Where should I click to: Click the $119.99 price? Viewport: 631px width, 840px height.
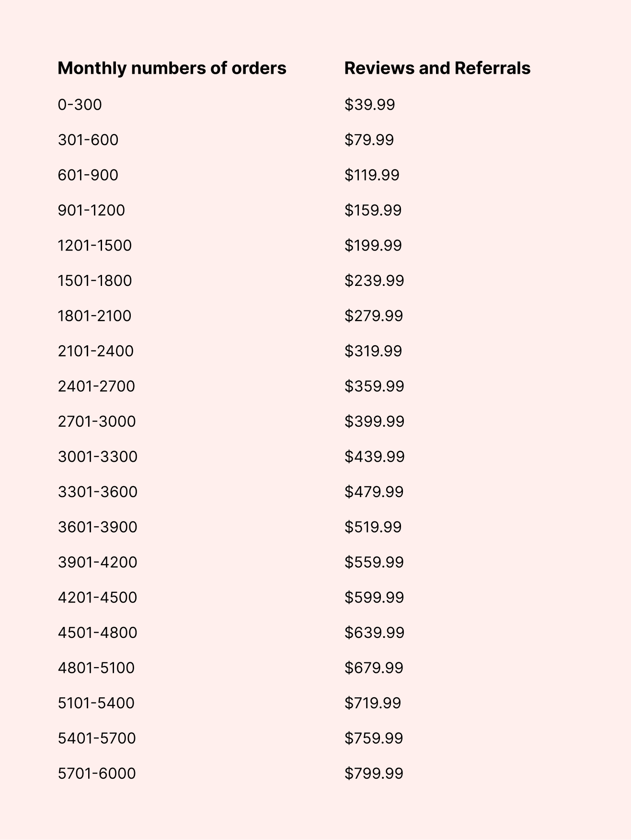pos(372,175)
